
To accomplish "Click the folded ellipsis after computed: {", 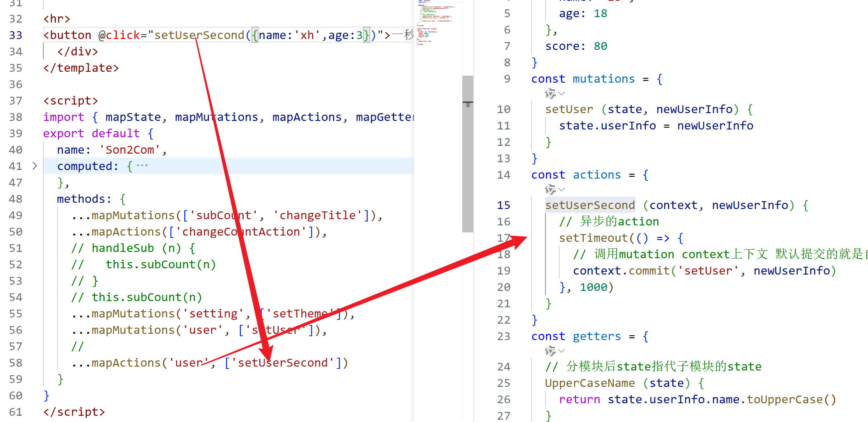I will coord(142,166).
